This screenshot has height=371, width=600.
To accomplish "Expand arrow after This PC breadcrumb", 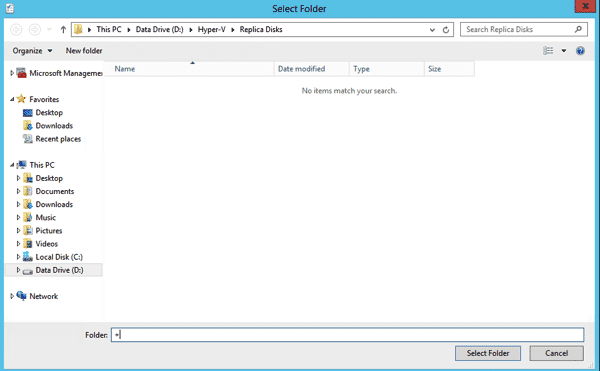I will pyautogui.click(x=129, y=29).
